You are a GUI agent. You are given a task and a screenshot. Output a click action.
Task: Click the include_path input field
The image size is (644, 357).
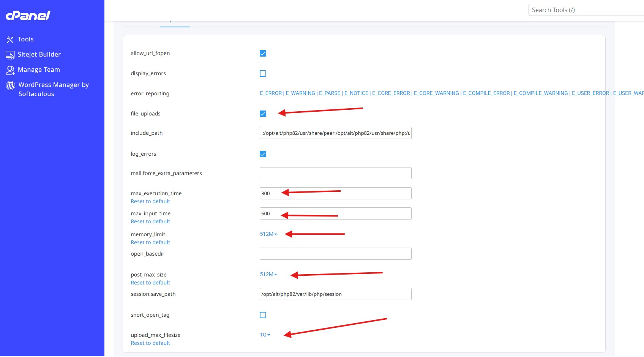(336, 133)
